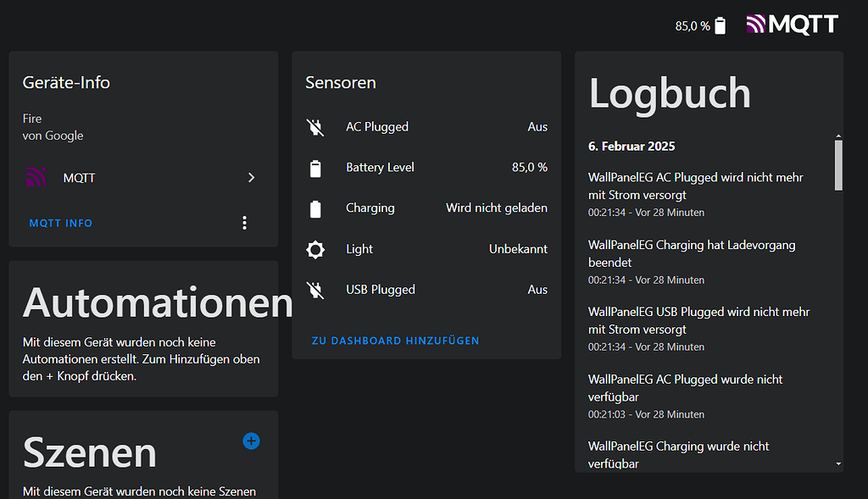The image size is (868, 499).
Task: Open the three-dot overflow menu in Geräte-Info
Action: coord(244,223)
